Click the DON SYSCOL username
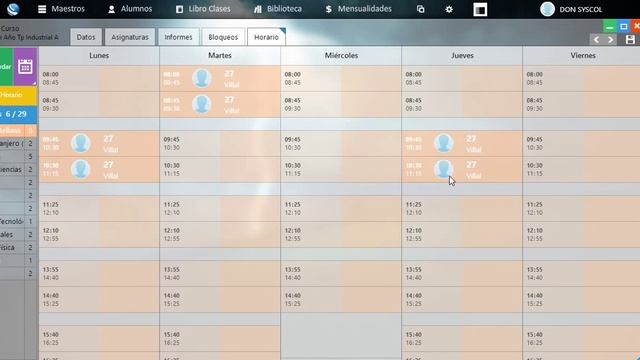 click(580, 9)
